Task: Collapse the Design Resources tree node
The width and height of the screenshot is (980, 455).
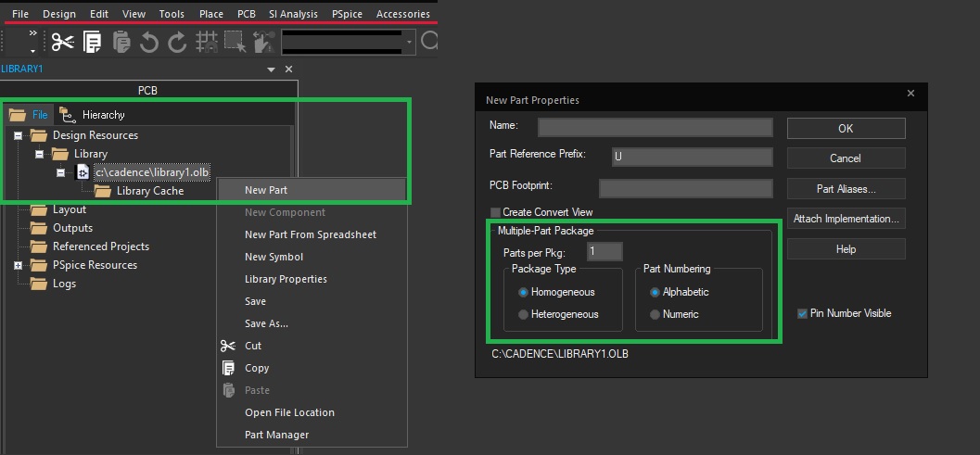Action: [x=18, y=135]
